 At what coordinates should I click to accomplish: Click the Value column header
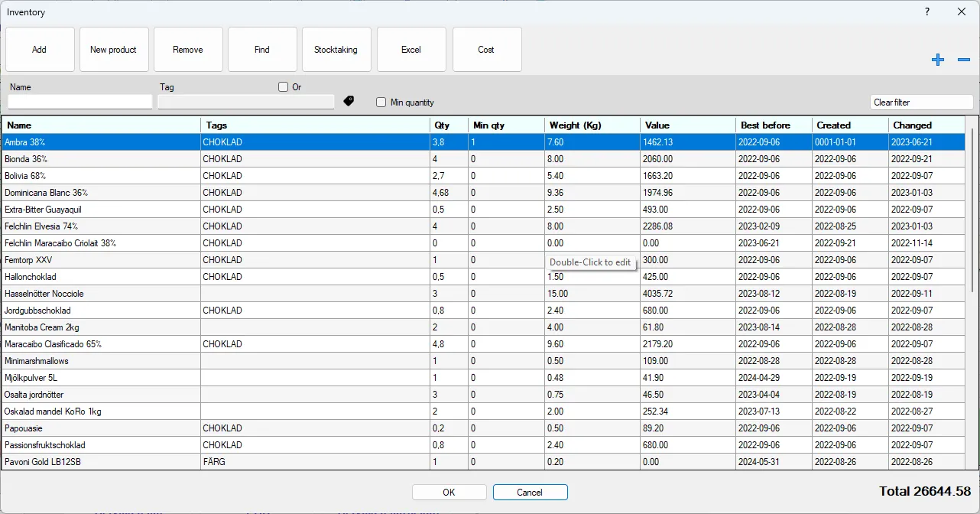(x=688, y=125)
